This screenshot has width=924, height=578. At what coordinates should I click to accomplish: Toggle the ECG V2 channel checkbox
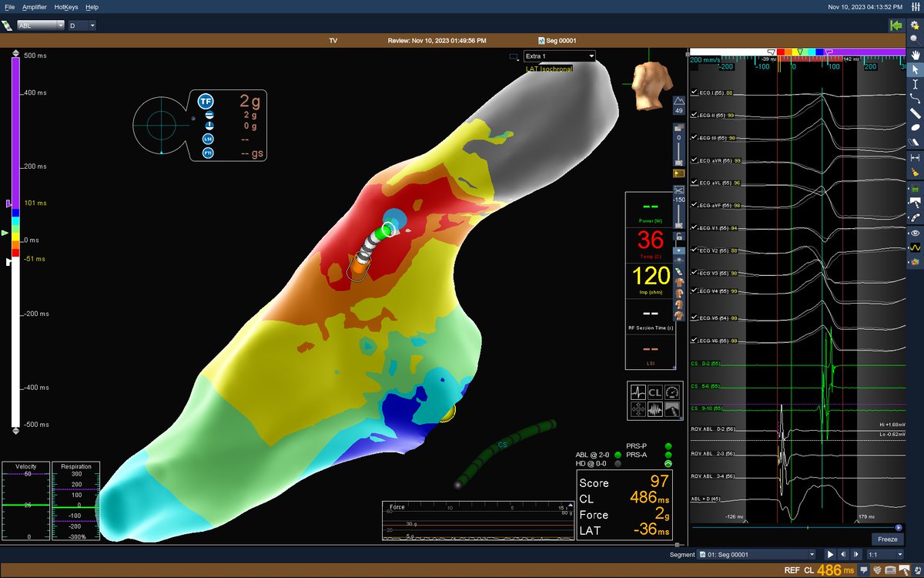[x=693, y=250]
